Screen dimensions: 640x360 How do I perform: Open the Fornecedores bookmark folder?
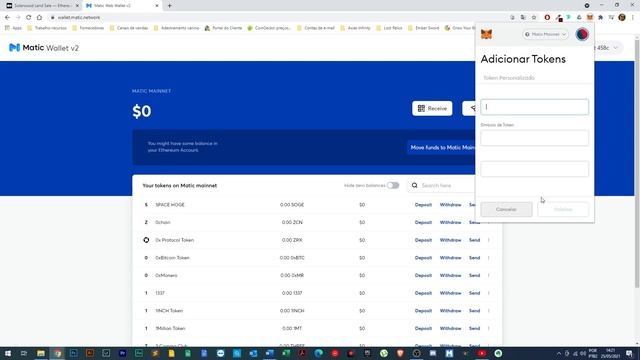click(x=88, y=28)
